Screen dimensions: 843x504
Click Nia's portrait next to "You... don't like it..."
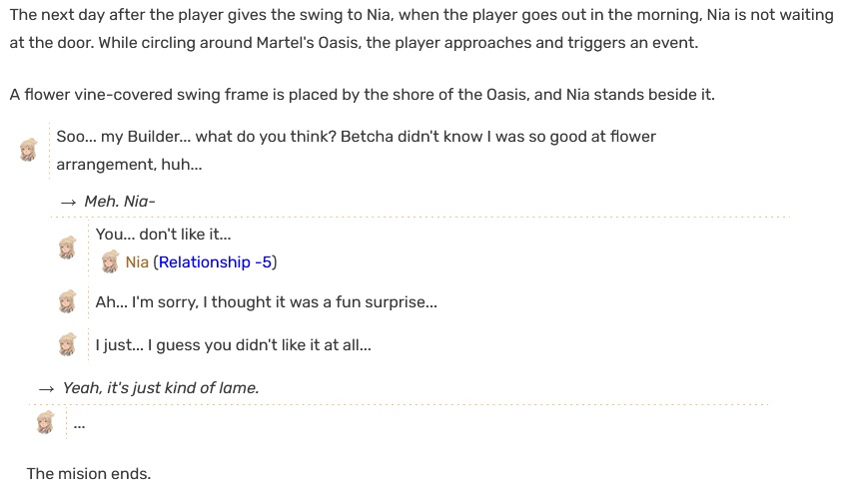tap(68, 248)
